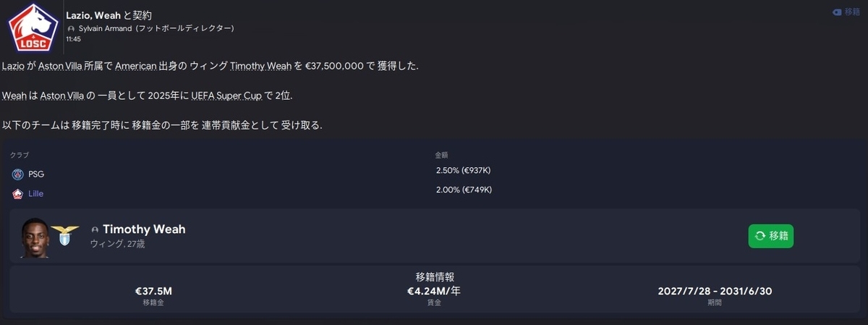Click the €37.5M transfer fee value
The height and width of the screenshot is (325, 868).
153,292
